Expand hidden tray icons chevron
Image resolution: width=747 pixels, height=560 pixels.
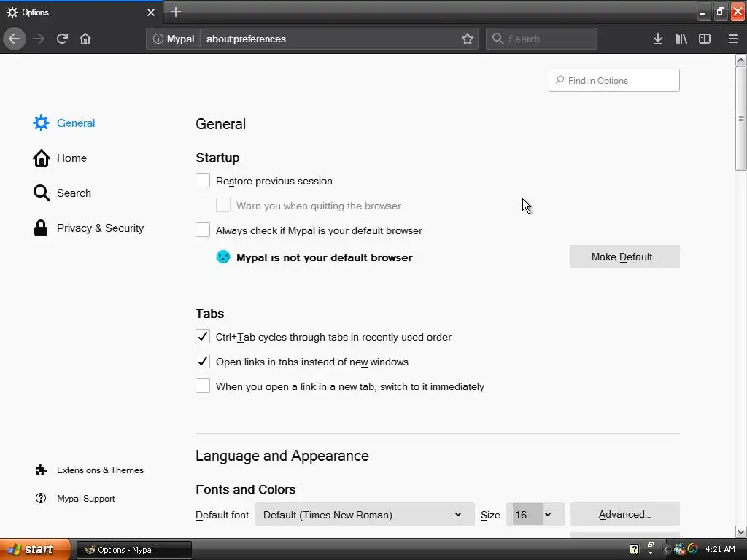(x=665, y=550)
